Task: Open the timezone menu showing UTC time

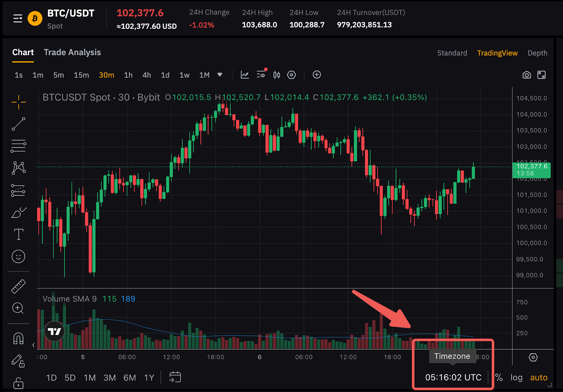Action: pyautogui.click(x=453, y=378)
